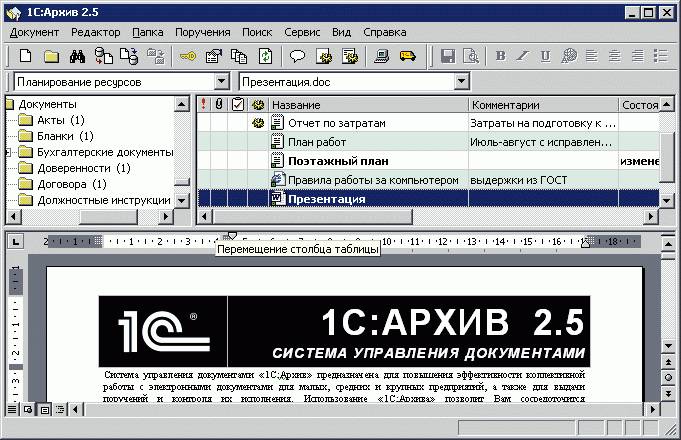The width and height of the screenshot is (681, 440).
Task: Click the red exclamation priority column header
Action: [203, 105]
